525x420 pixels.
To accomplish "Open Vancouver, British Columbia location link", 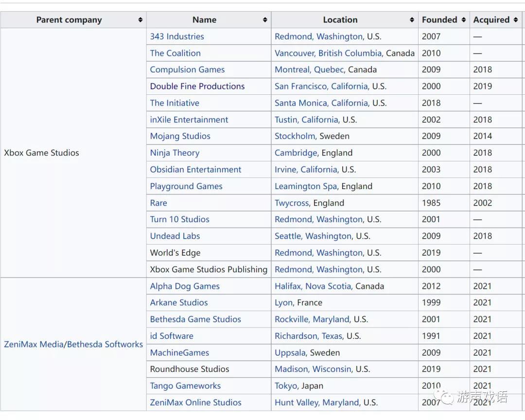I will pos(328,53).
